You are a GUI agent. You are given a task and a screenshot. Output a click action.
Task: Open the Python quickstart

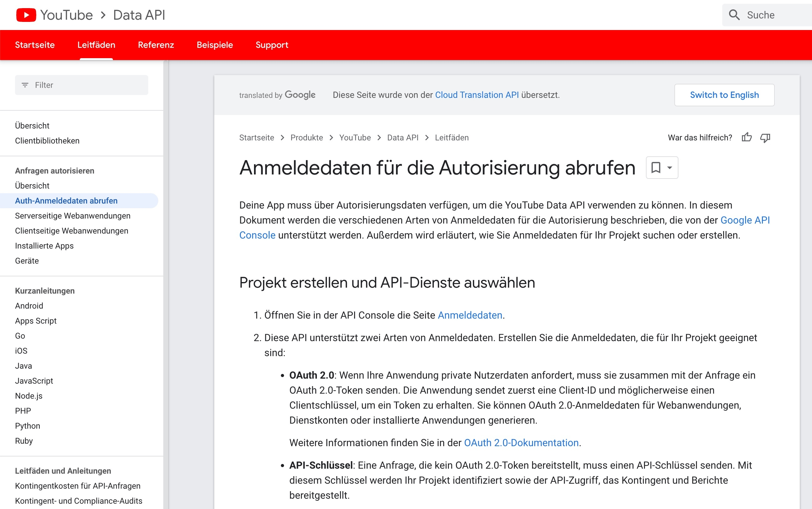28,426
